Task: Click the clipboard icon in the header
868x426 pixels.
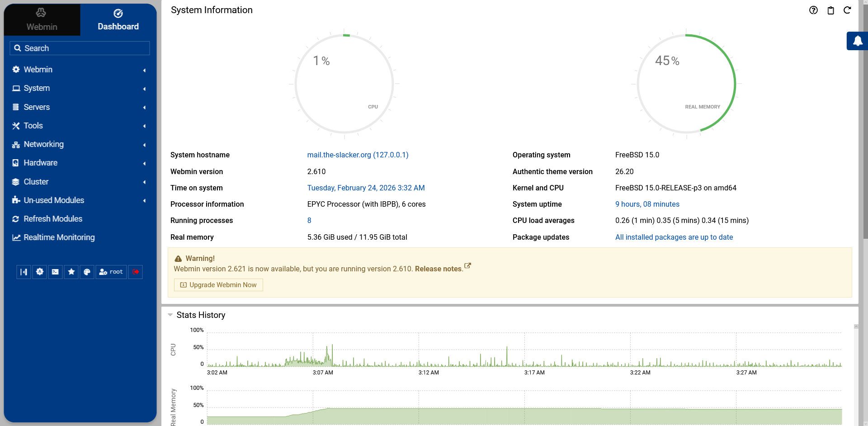Action: (x=830, y=10)
